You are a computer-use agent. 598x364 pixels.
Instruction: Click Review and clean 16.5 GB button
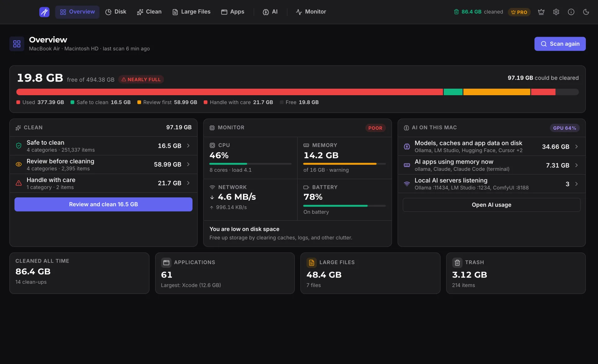coord(103,204)
